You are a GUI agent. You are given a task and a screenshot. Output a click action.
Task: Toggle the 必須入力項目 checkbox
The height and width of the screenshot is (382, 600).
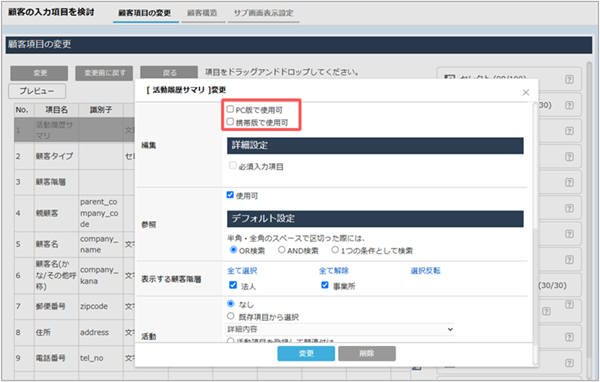[233, 165]
